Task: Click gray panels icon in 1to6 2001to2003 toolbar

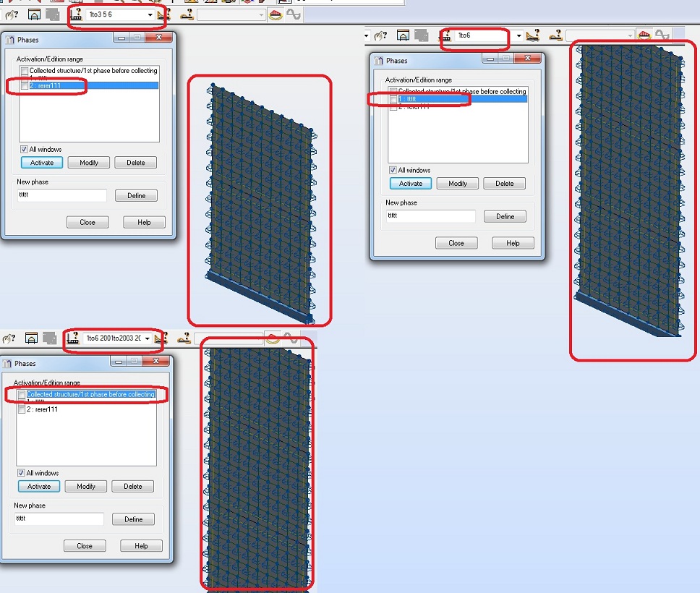Action: [x=50, y=338]
